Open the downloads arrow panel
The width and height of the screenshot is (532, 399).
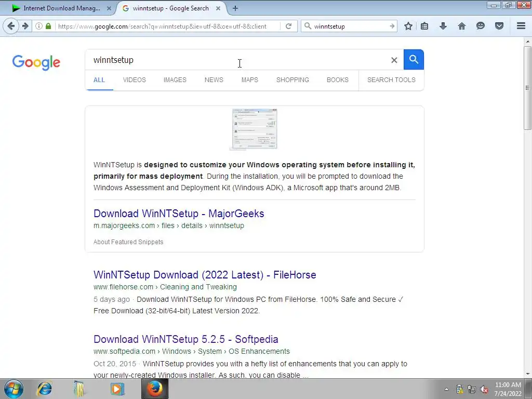[x=443, y=26]
